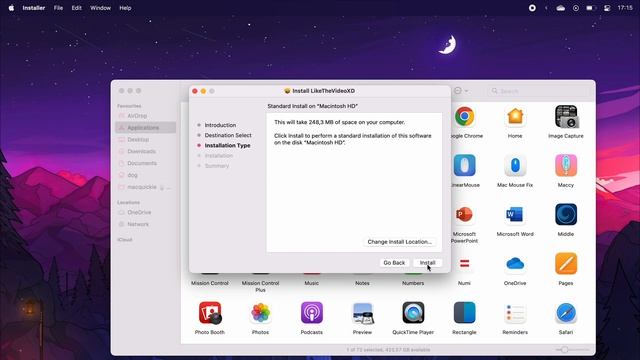Select the Photo Booth app icon
This screenshot has height=360, width=640.
pos(210,313)
